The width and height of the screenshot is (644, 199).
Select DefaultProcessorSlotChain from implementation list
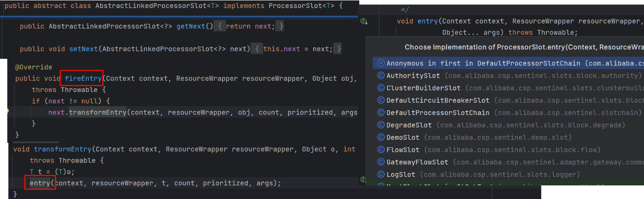pos(438,113)
